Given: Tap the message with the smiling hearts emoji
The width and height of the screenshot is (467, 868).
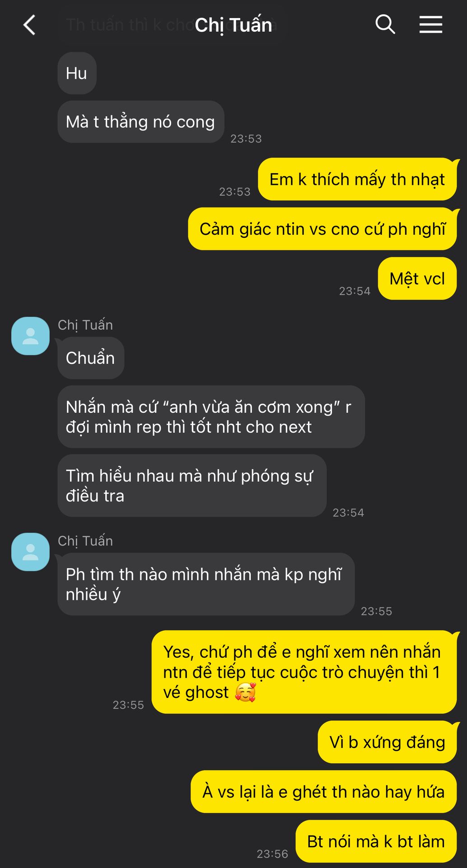Looking at the screenshot, I should tap(304, 672).
